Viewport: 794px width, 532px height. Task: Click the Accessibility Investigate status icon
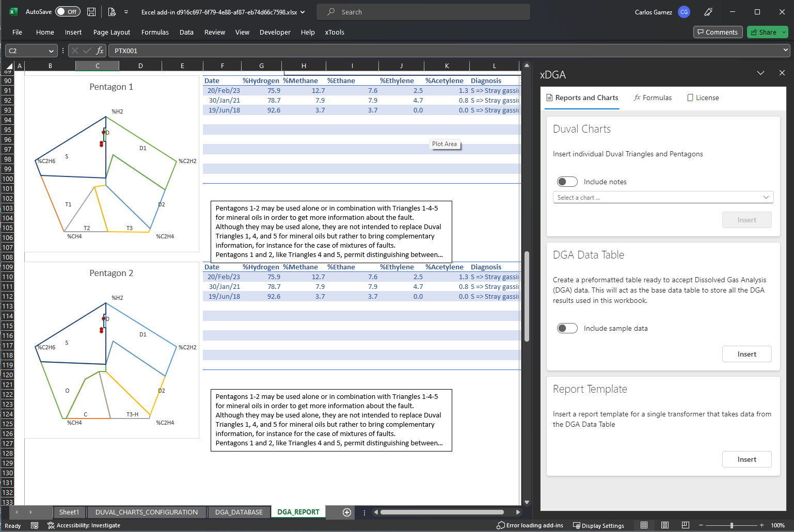pyautogui.click(x=84, y=525)
